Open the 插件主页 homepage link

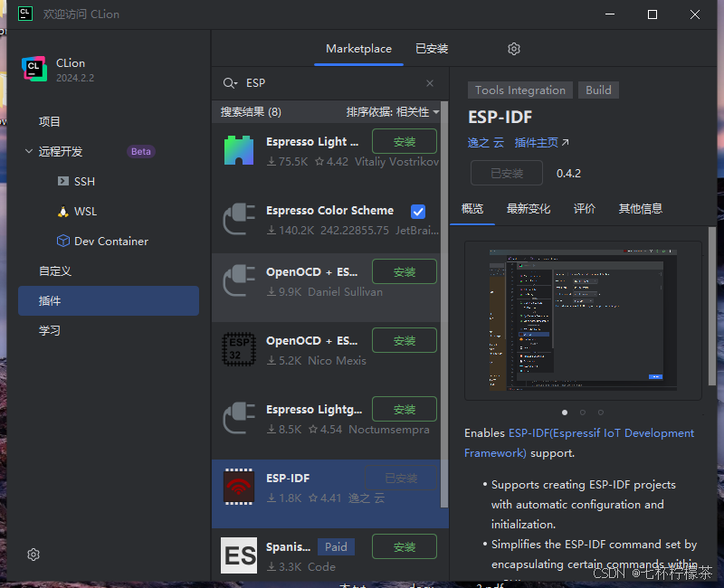pos(541,143)
